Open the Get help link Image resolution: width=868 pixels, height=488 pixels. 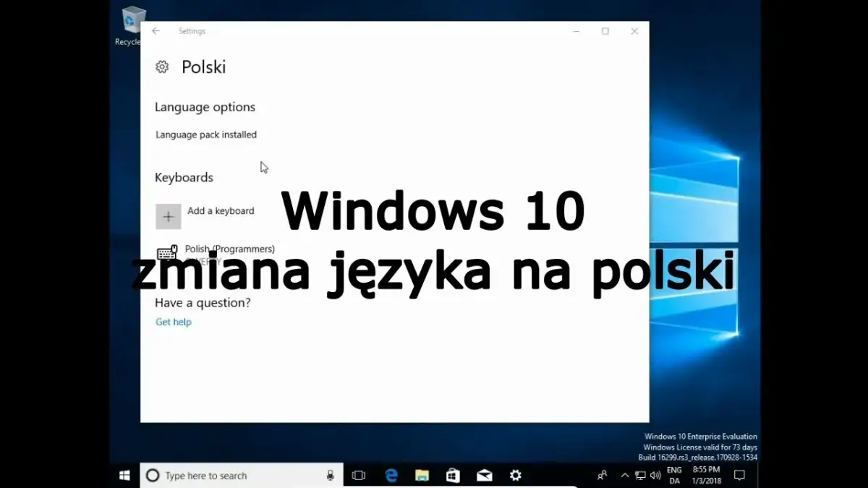[x=173, y=322]
